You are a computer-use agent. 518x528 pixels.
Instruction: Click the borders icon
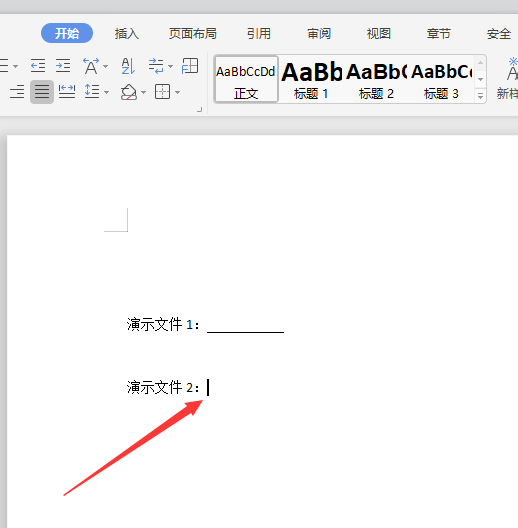[162, 92]
